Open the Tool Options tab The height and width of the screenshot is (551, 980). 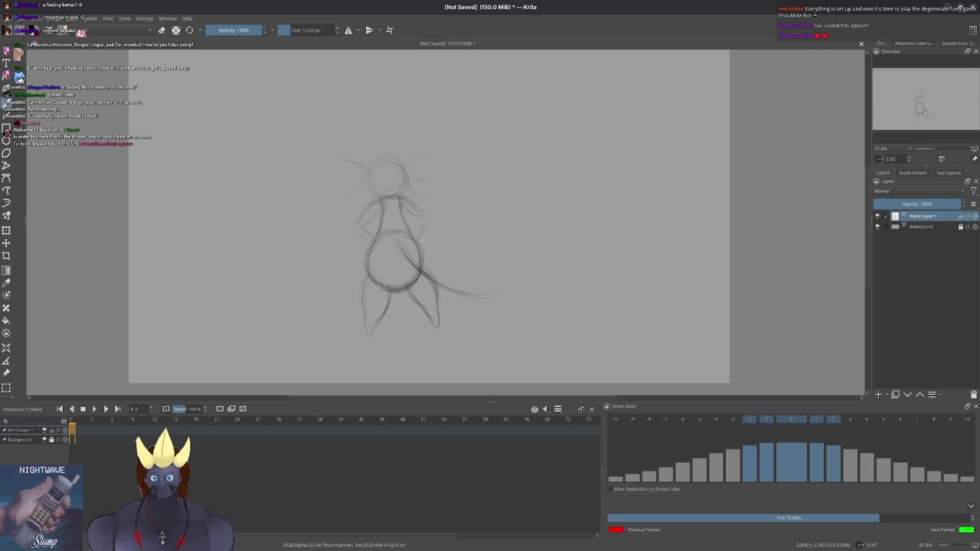[948, 173]
